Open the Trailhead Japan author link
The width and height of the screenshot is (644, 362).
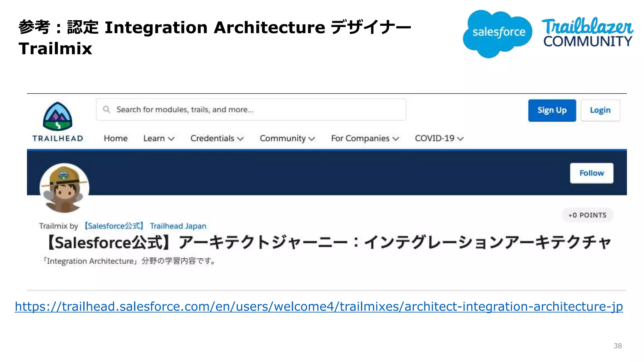(x=145, y=226)
